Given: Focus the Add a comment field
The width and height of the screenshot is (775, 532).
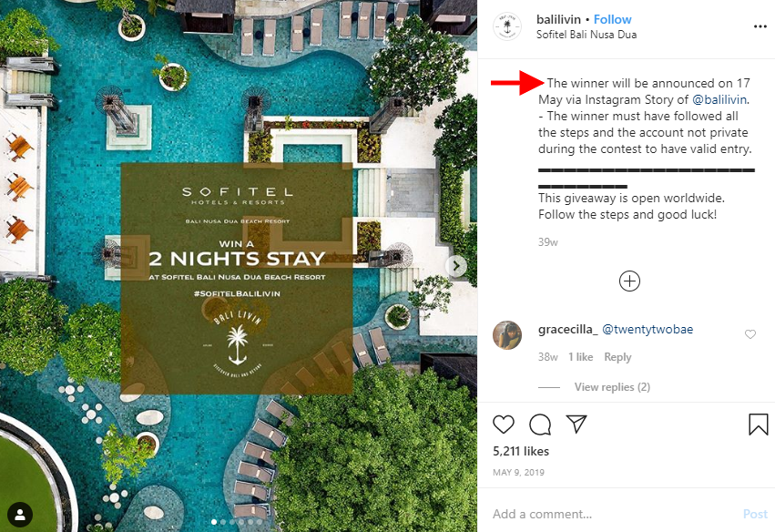Looking at the screenshot, I should click(613, 514).
